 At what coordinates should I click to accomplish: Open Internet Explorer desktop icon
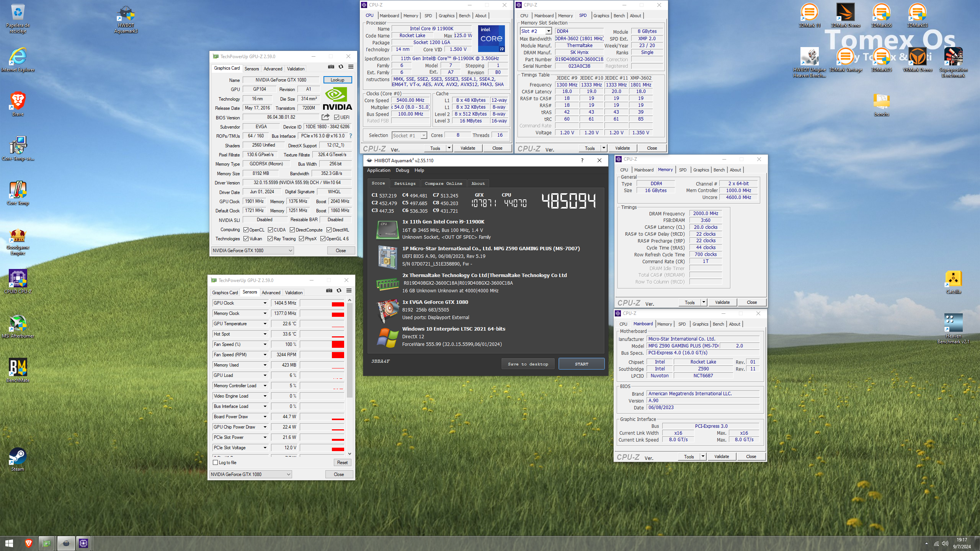(x=18, y=60)
